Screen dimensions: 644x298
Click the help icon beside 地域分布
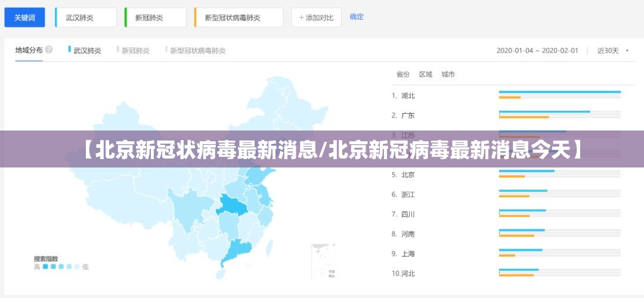click(x=49, y=49)
